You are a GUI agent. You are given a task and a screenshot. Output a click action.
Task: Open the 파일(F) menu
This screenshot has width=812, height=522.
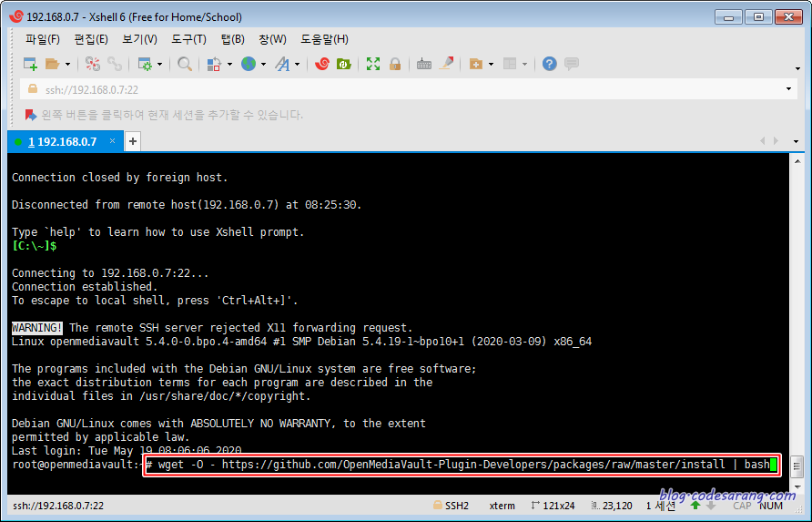pos(43,39)
